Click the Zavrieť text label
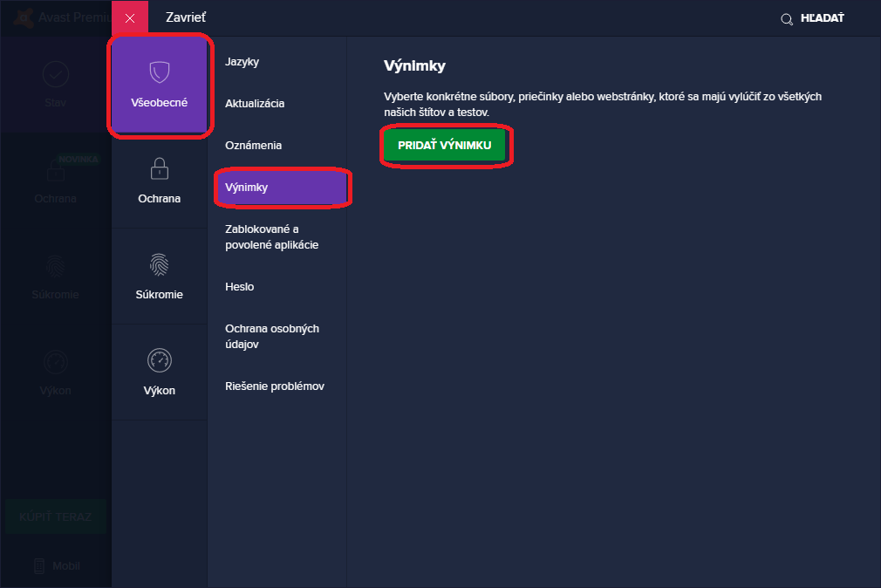Viewport: 881px width, 588px height. click(186, 17)
